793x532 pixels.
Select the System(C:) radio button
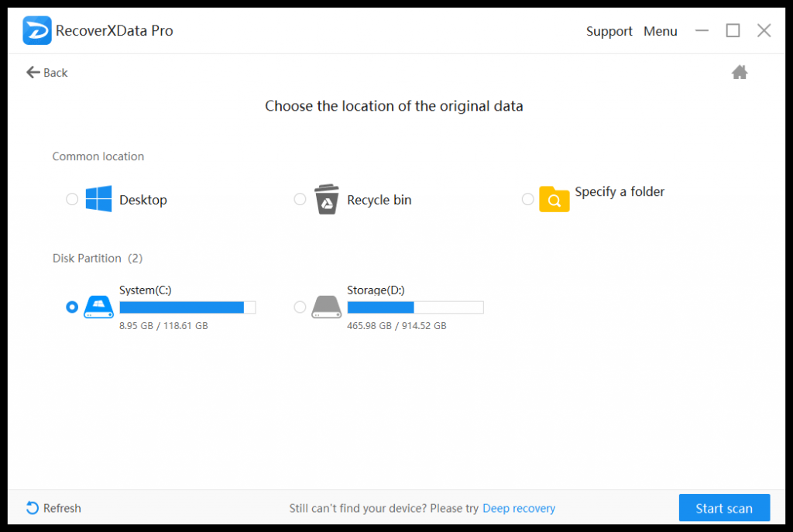(x=72, y=307)
